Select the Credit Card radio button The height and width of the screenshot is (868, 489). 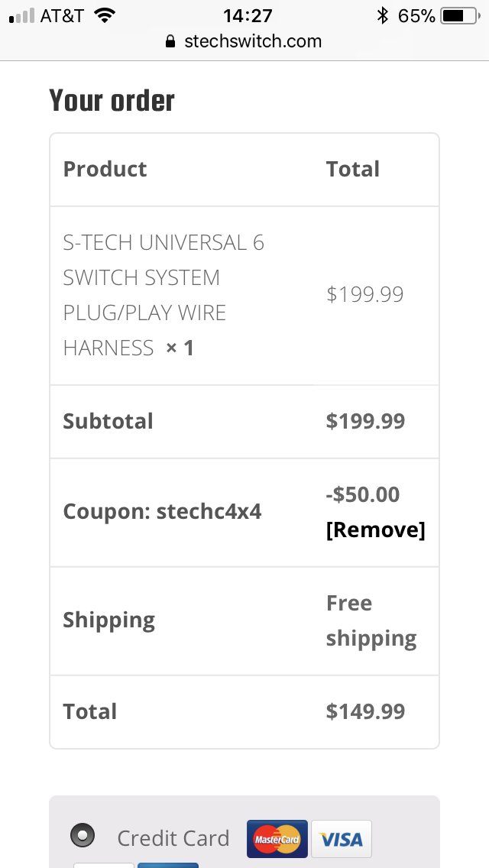pyautogui.click(x=83, y=835)
